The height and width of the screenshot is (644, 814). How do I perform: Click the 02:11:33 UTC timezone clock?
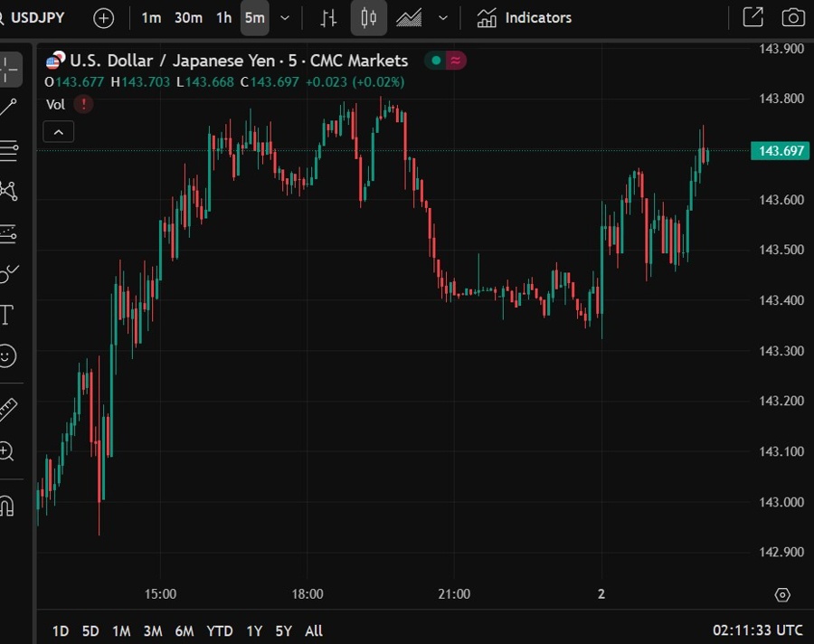pos(757,630)
